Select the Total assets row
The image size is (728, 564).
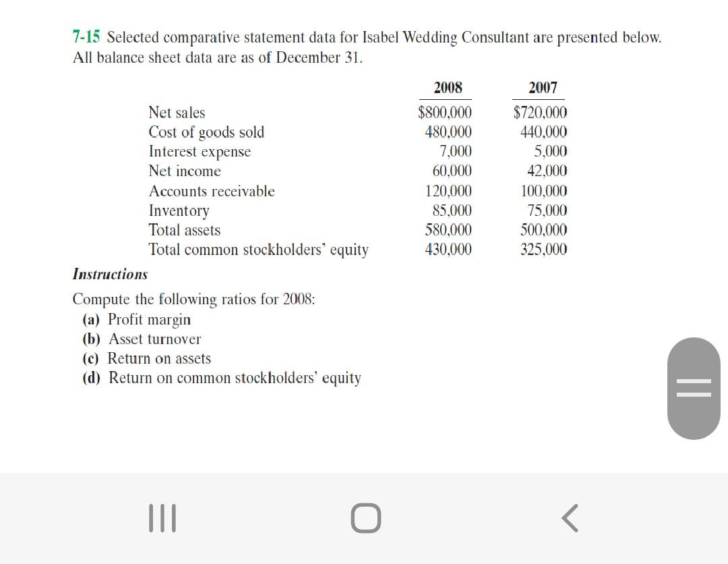[x=184, y=230]
